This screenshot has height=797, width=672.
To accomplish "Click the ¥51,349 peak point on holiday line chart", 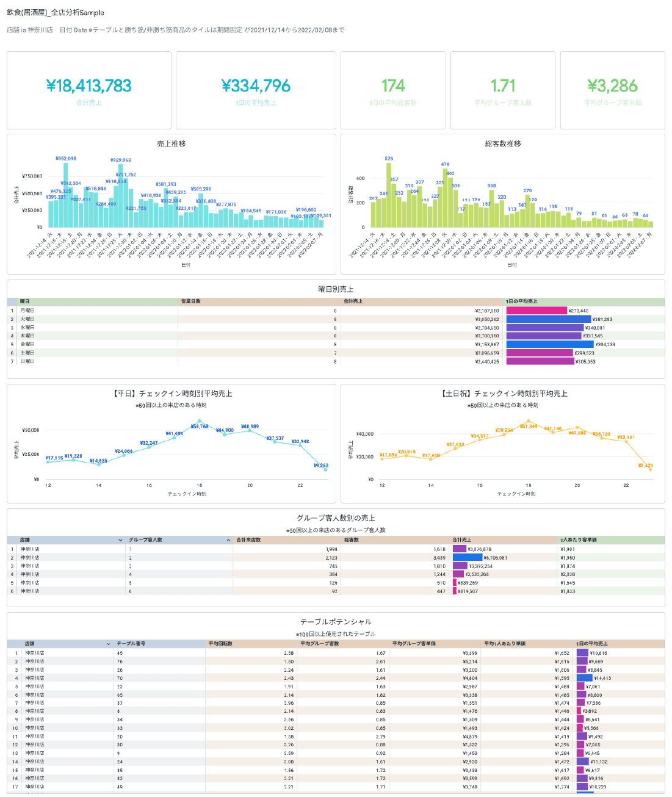I will point(529,421).
